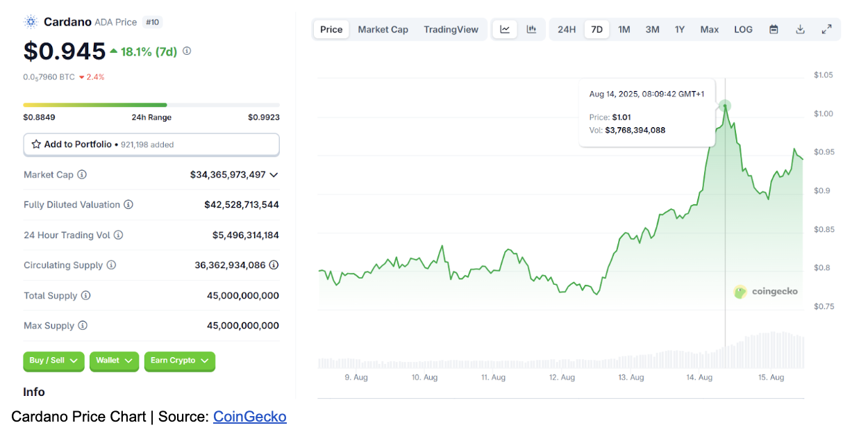
Task: Open the CoinGecko source link
Action: point(250,417)
